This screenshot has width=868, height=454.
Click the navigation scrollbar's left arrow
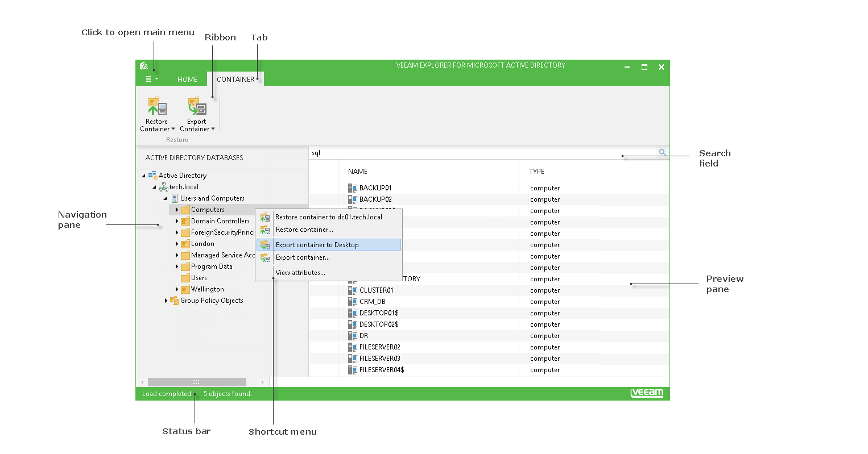[x=142, y=382]
